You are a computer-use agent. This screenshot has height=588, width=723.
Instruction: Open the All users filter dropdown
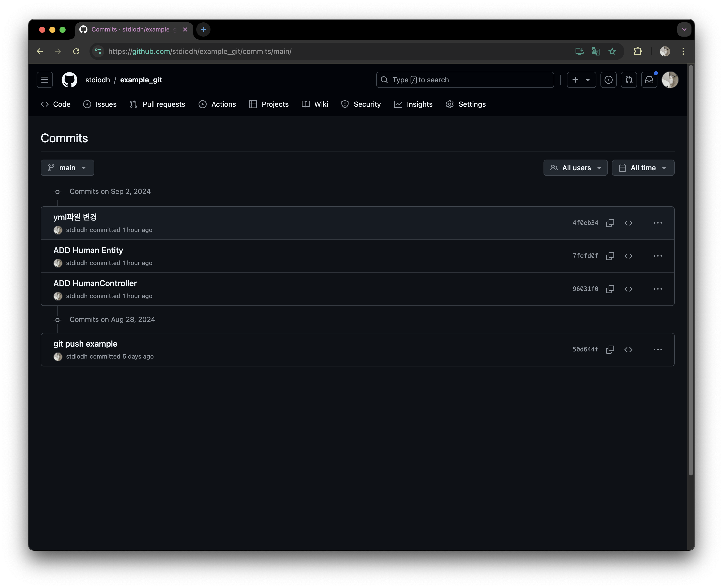pos(575,168)
